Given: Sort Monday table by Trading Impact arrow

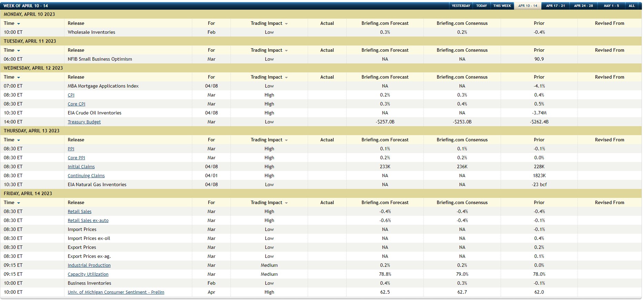Looking at the screenshot, I should point(286,24).
